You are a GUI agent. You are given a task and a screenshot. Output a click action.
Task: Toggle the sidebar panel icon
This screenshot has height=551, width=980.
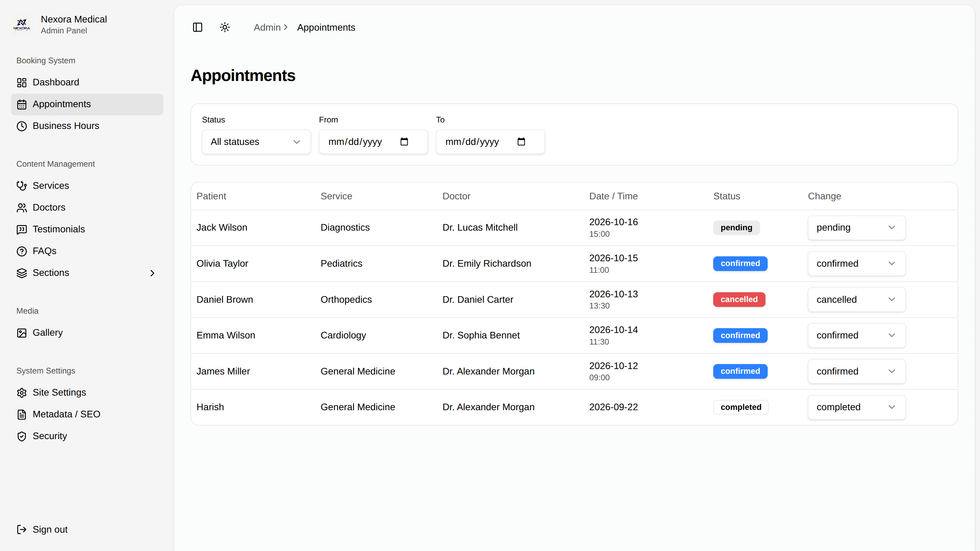click(197, 27)
